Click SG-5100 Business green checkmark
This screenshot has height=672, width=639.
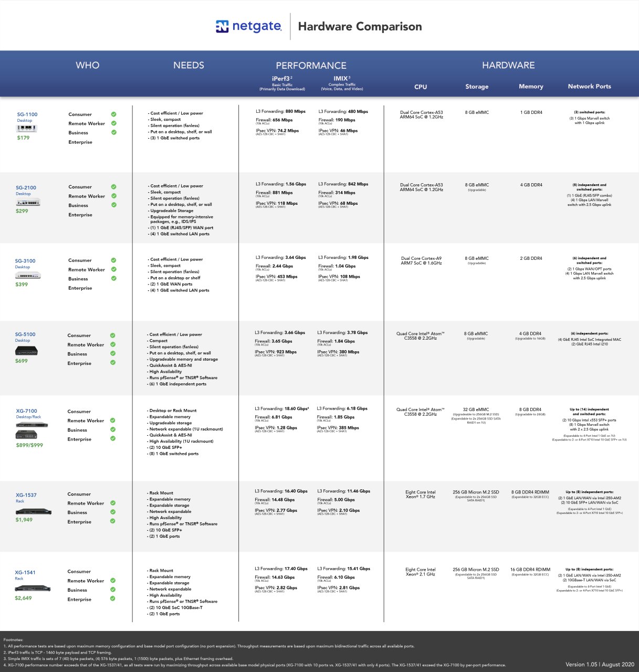[113, 353]
